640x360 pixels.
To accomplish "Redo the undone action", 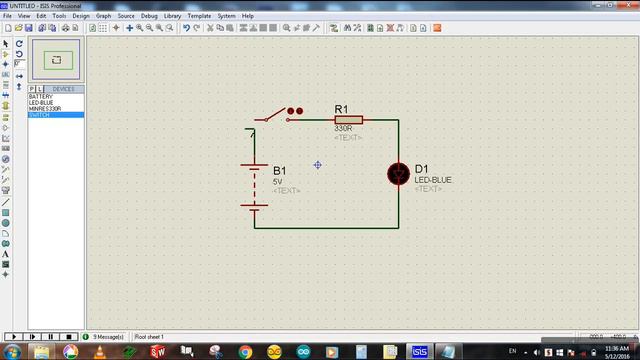I will coord(197,28).
